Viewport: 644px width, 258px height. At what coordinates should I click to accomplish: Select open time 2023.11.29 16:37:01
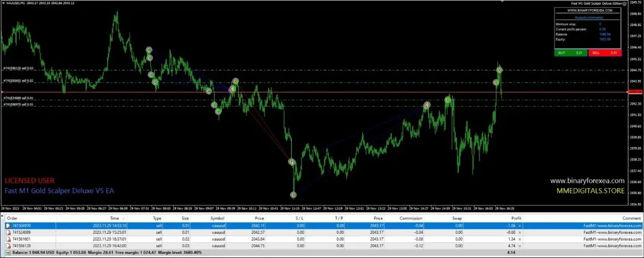109,239
